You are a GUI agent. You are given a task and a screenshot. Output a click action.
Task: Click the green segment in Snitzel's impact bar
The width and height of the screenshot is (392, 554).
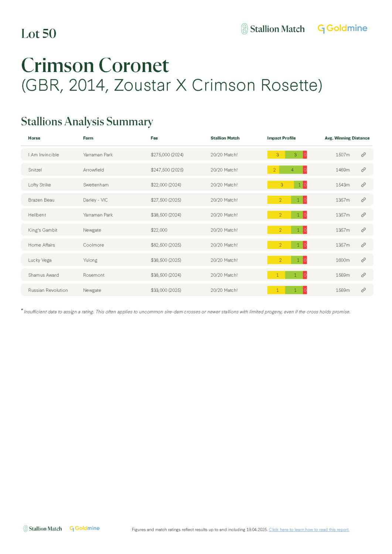point(292,170)
